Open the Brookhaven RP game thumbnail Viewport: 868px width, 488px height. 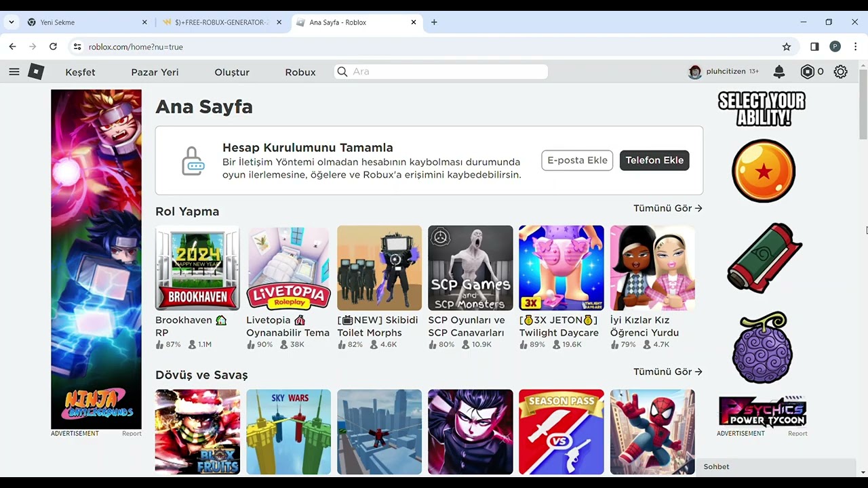(197, 268)
